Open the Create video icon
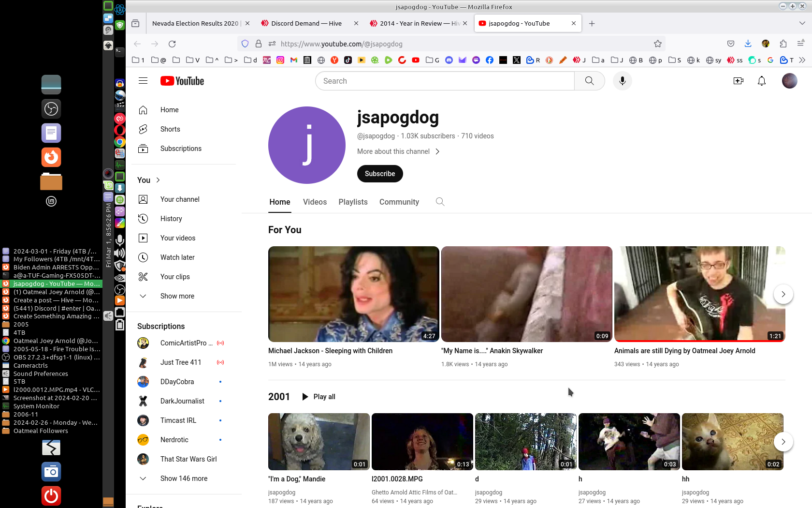Viewport: 812px width, 508px height. coord(739,81)
